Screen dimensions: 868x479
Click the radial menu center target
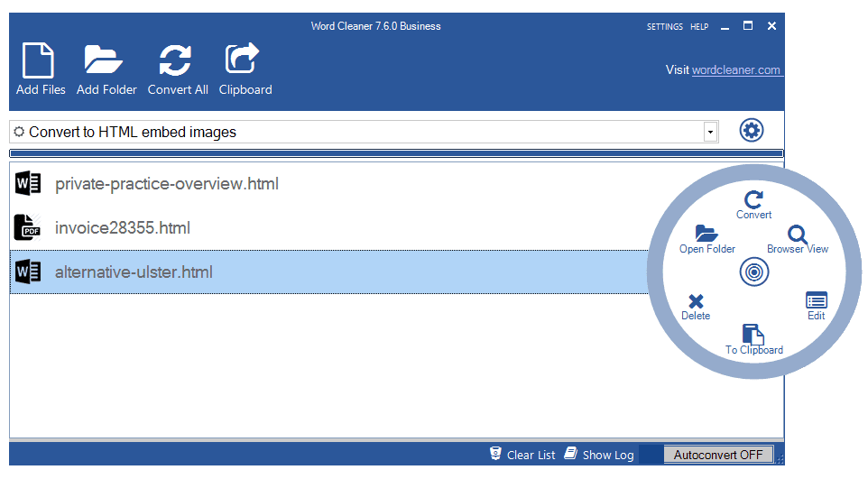(754, 272)
